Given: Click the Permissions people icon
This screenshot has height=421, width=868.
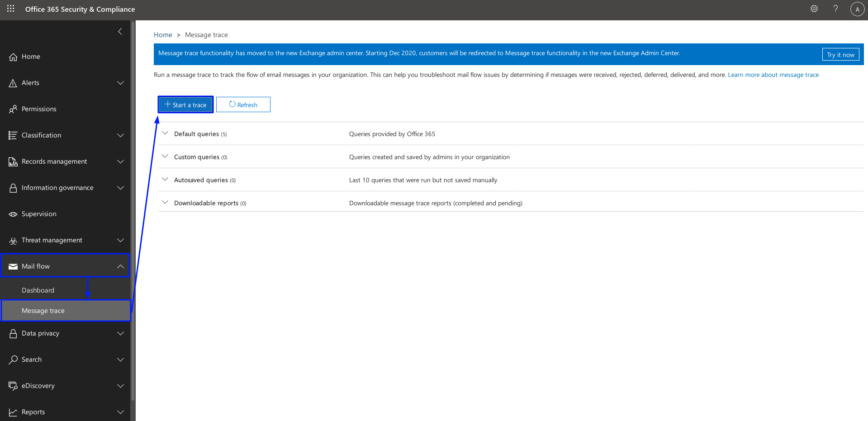Looking at the screenshot, I should pyautogui.click(x=13, y=109).
